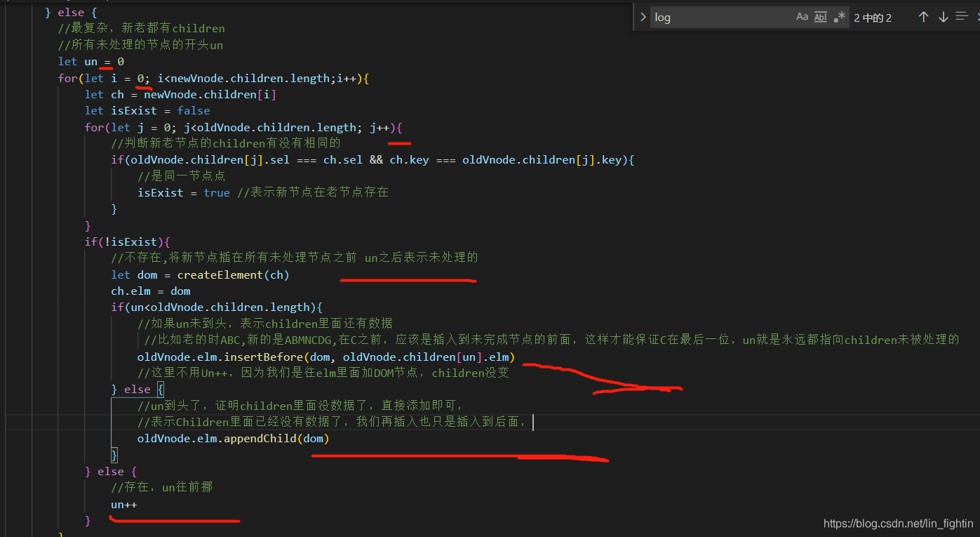Toggle Match Whole Word option
This screenshot has width=980, height=537.
(821, 18)
